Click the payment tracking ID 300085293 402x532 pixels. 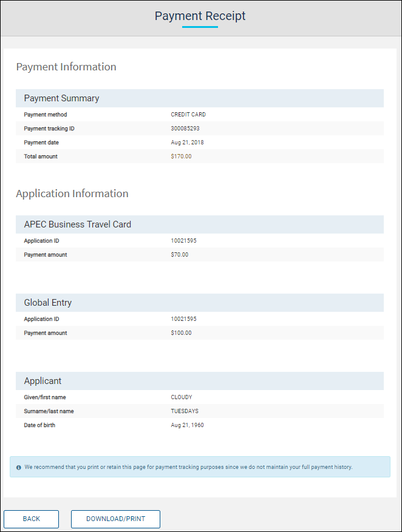(x=185, y=129)
